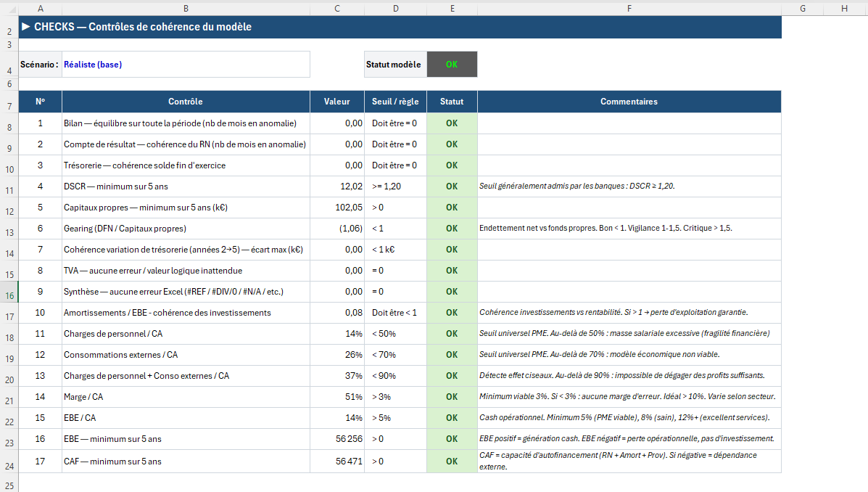Image resolution: width=868 pixels, height=492 pixels.
Task: Click the Seuil / règle header cell
Action: pyautogui.click(x=395, y=102)
